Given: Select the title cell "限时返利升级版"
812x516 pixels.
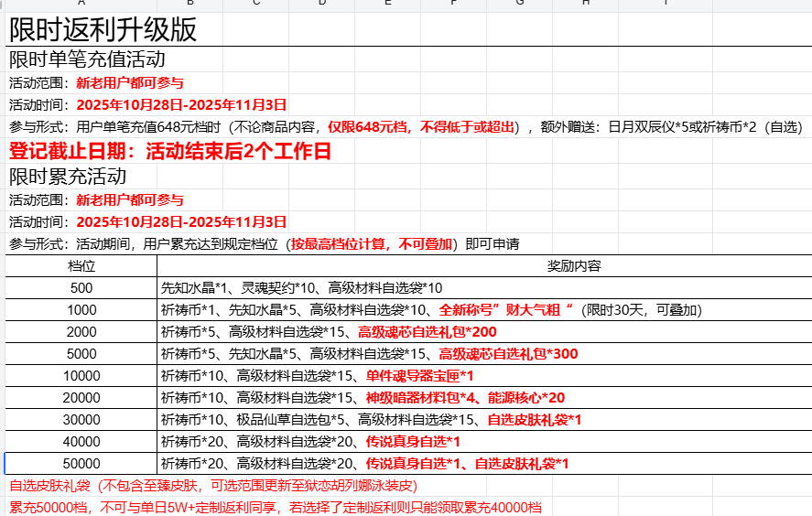Looking at the screenshot, I should pyautogui.click(x=103, y=30).
